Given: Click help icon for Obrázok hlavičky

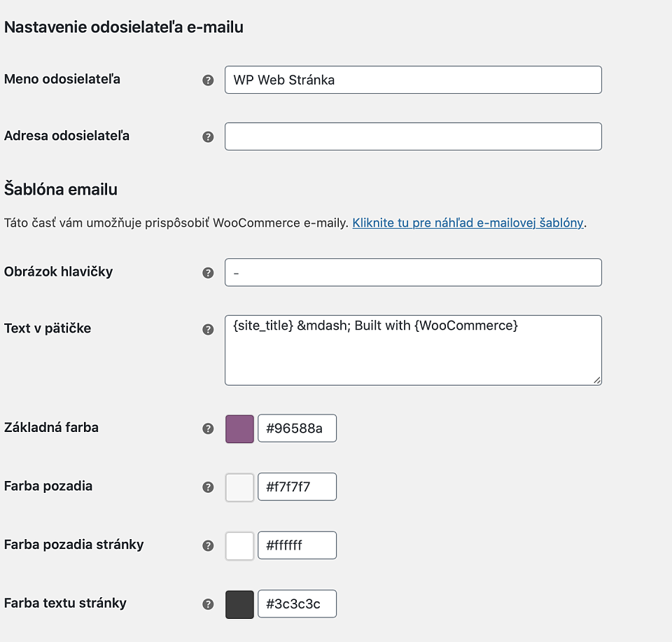Looking at the screenshot, I should pyautogui.click(x=208, y=273).
